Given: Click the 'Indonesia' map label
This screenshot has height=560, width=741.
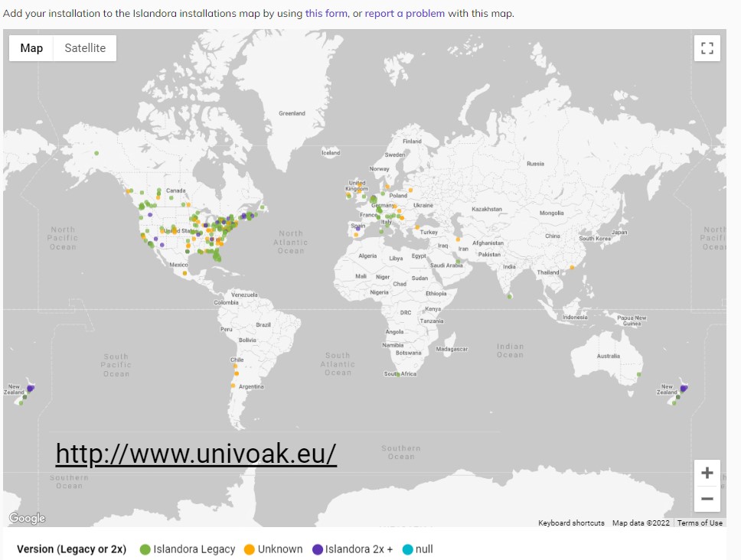Looking at the screenshot, I should click(x=575, y=317).
